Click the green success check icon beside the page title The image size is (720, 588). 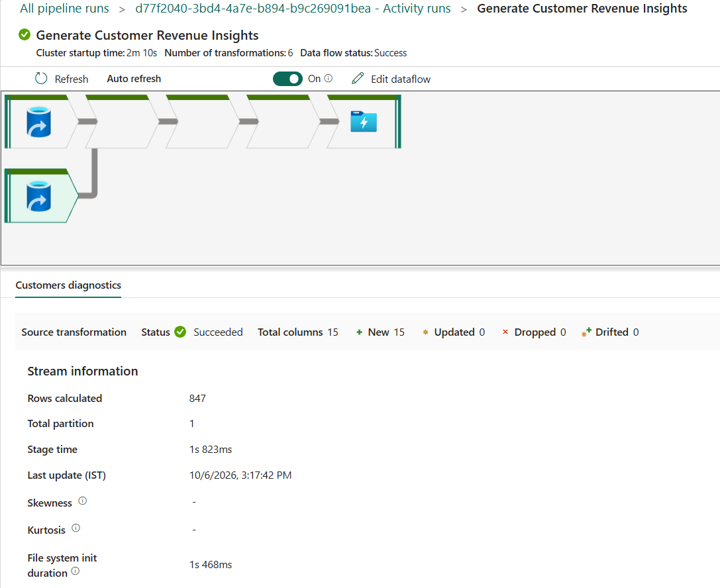point(25,35)
